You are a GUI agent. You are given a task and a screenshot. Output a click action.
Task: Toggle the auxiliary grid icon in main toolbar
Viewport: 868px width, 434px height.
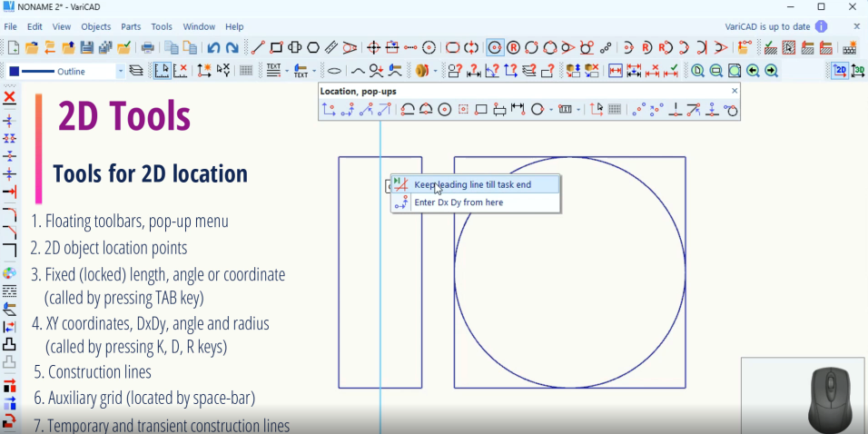(x=246, y=71)
